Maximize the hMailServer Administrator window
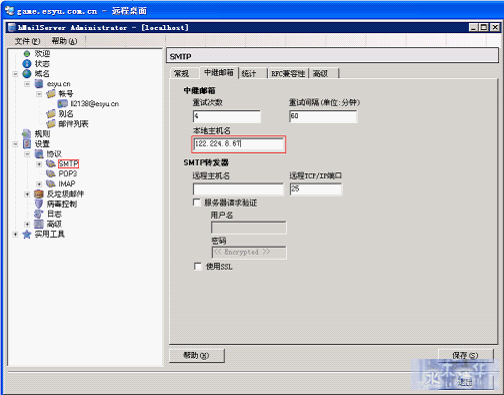 click(484, 27)
